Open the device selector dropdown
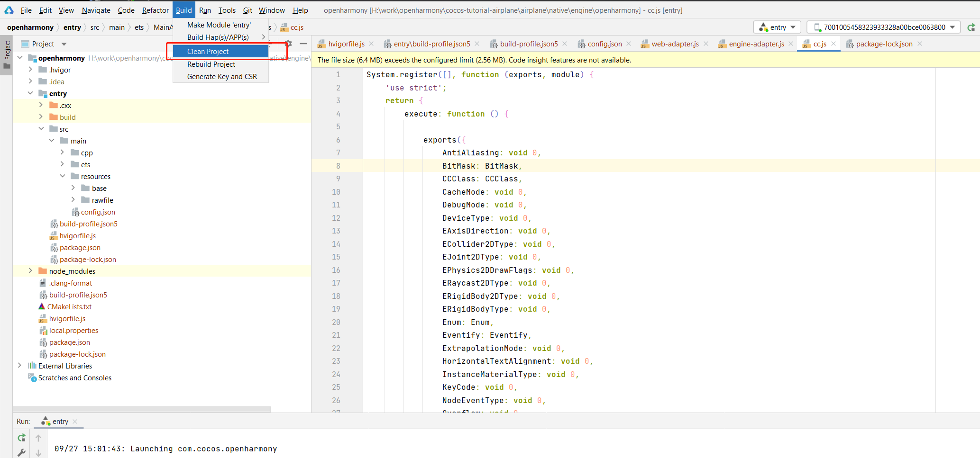980x458 pixels. point(884,27)
